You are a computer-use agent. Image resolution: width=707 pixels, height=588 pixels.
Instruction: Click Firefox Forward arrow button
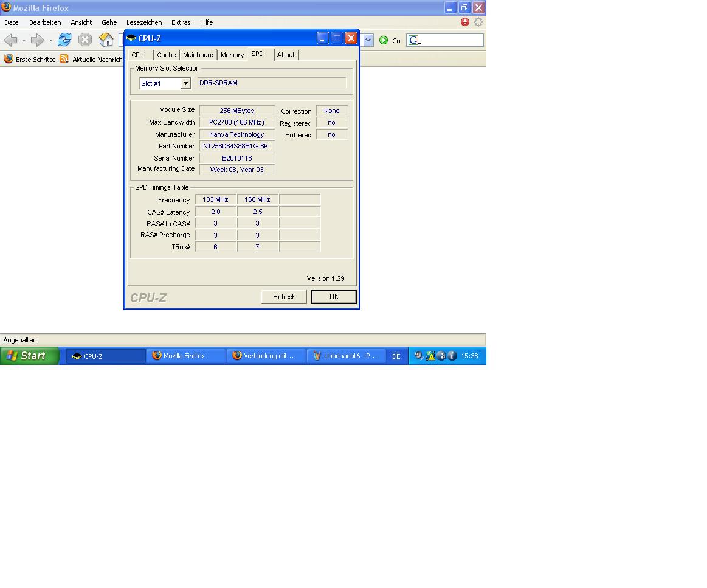38,40
